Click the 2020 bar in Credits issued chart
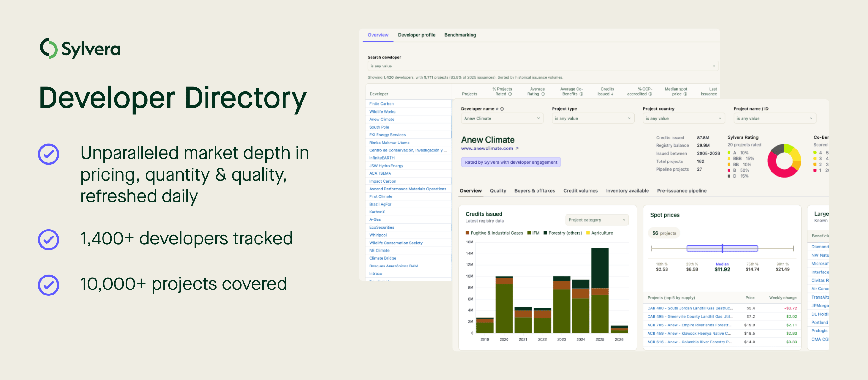The image size is (868, 380). [x=504, y=305]
